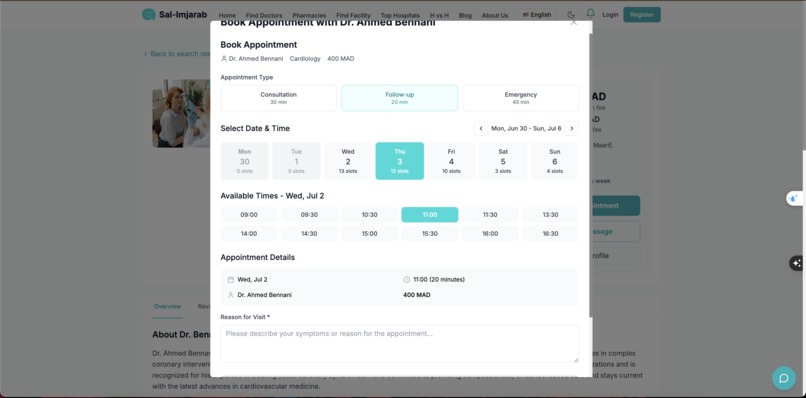Open Find Facility menu item
Image resolution: width=806 pixels, height=398 pixels.
(x=353, y=15)
